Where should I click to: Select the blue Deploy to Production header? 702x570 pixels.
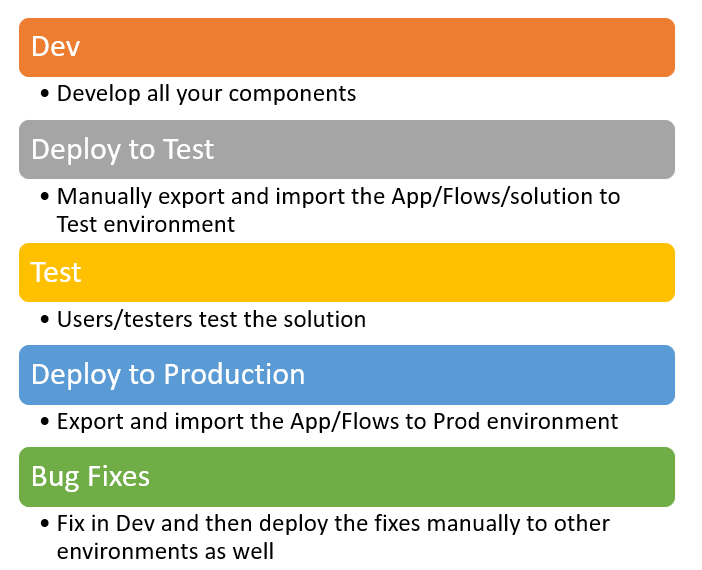click(346, 374)
